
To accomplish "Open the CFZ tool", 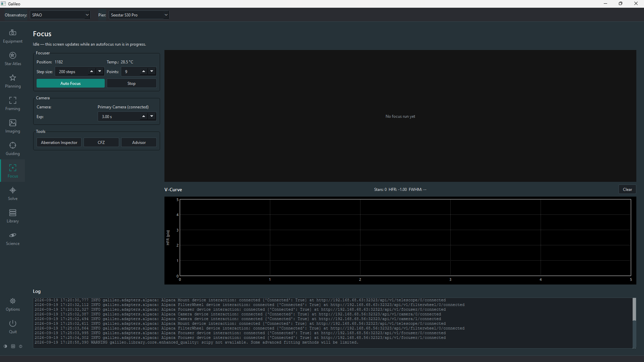I will pyautogui.click(x=101, y=142).
